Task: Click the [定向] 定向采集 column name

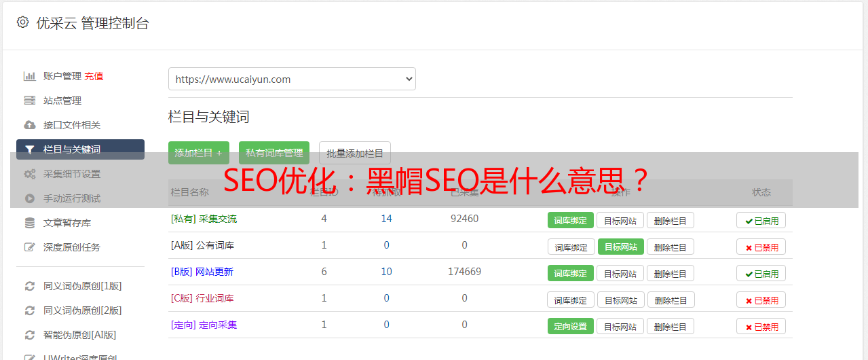Action: click(204, 325)
